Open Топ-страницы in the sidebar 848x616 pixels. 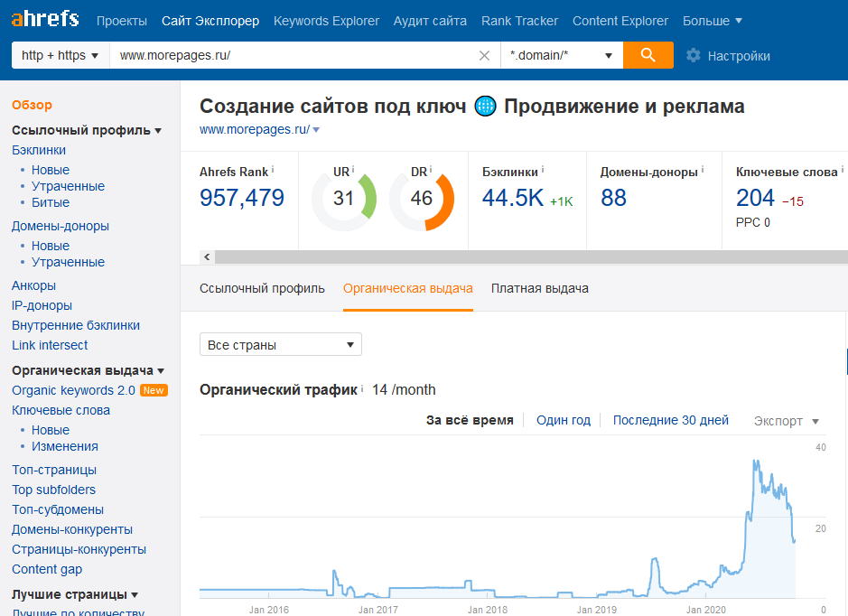pos(54,470)
